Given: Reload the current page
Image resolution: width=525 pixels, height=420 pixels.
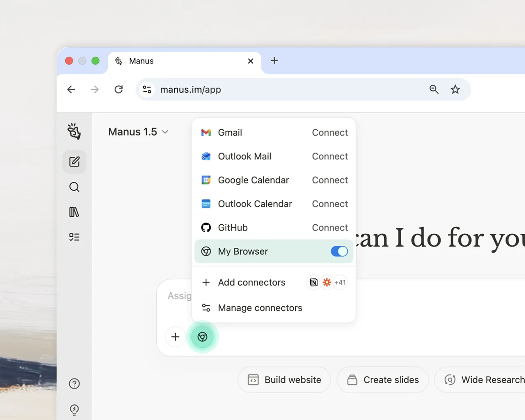Looking at the screenshot, I should tap(119, 89).
